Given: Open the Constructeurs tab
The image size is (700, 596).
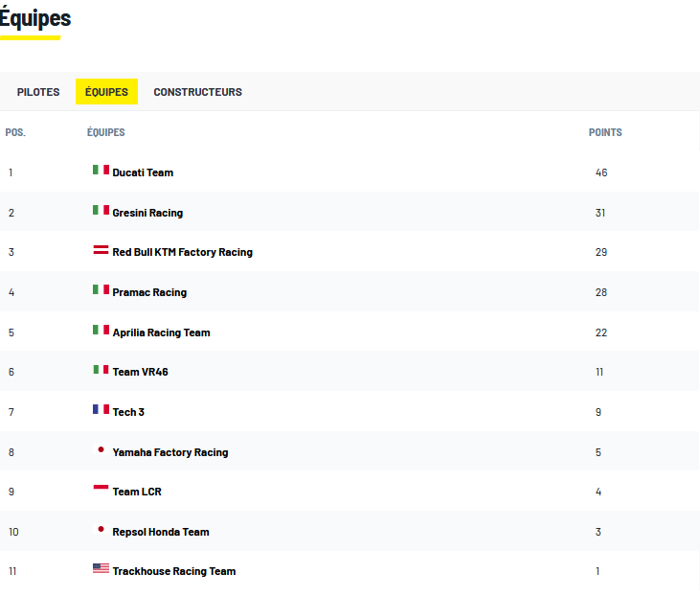Looking at the screenshot, I should pyautogui.click(x=197, y=92).
